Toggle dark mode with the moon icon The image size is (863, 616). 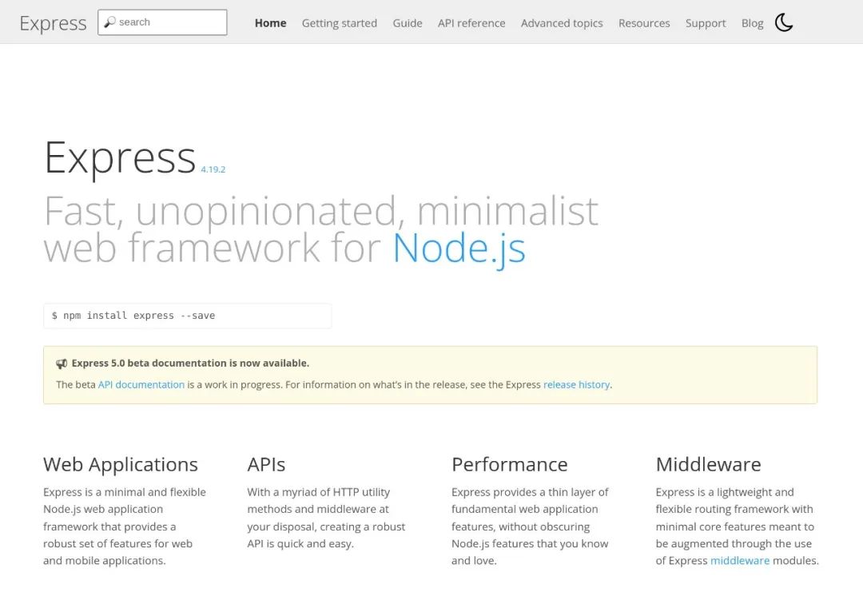784,22
